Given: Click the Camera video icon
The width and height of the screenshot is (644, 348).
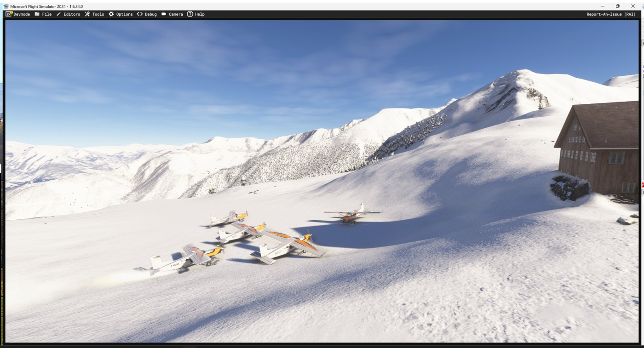Looking at the screenshot, I should click(164, 14).
